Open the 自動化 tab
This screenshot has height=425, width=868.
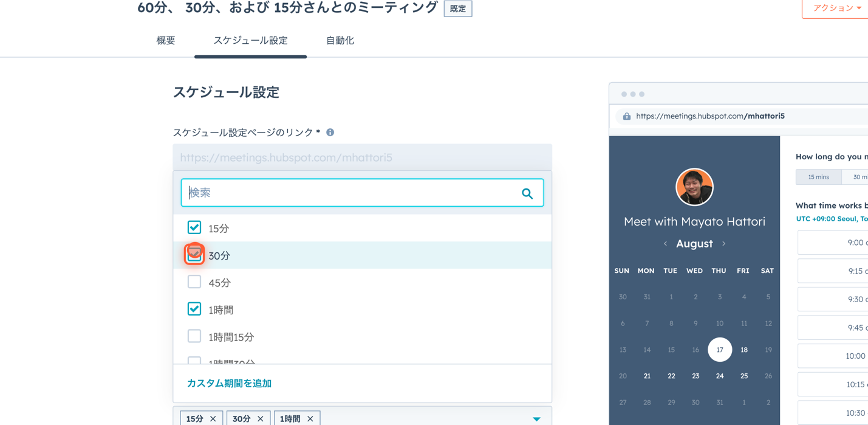pos(340,40)
